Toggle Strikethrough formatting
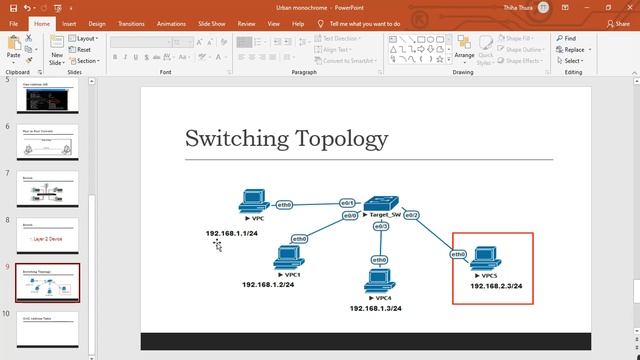The width and height of the screenshot is (640, 360). [156, 57]
